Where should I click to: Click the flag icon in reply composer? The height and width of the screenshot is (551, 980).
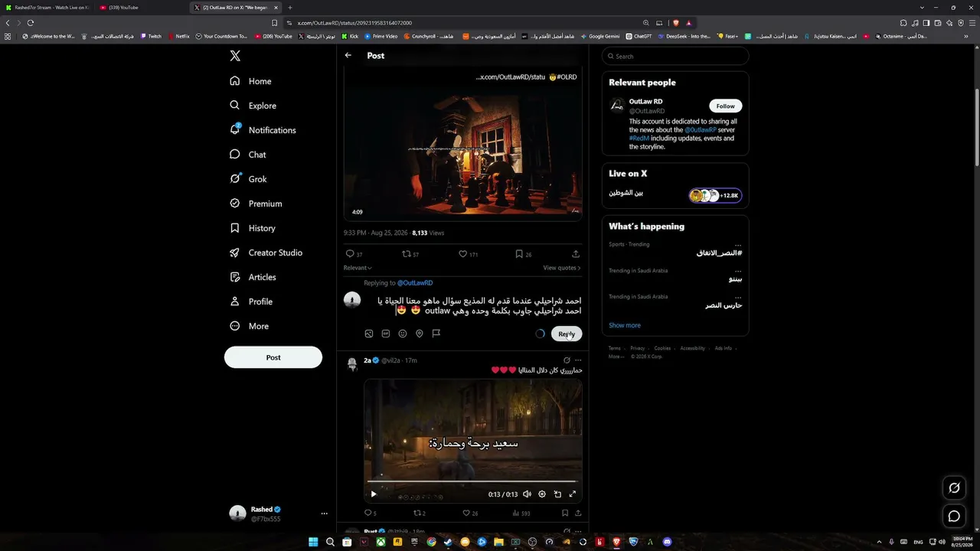[436, 334]
